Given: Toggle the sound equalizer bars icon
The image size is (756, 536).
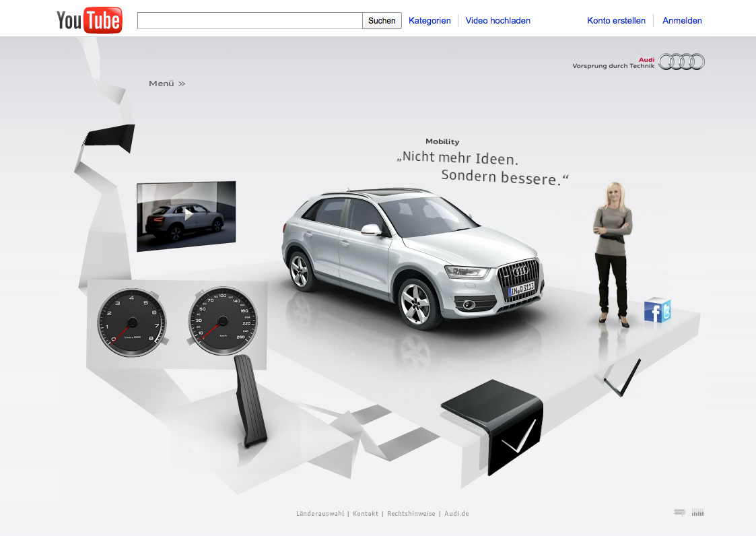Looking at the screenshot, I should coord(697,512).
